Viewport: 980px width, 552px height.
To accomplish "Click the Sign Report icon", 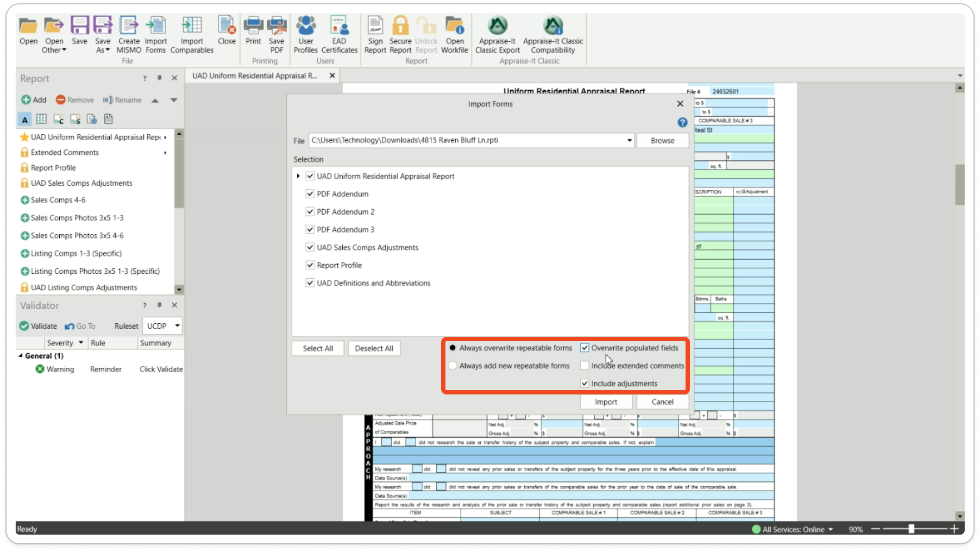I will coord(375,26).
